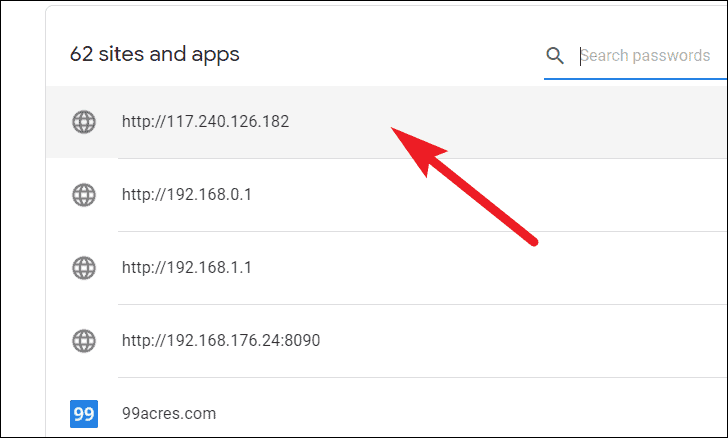The height and width of the screenshot is (438, 728).
Task: Select the 192.168.0.1 row's empty space on the right
Action: click(490, 195)
